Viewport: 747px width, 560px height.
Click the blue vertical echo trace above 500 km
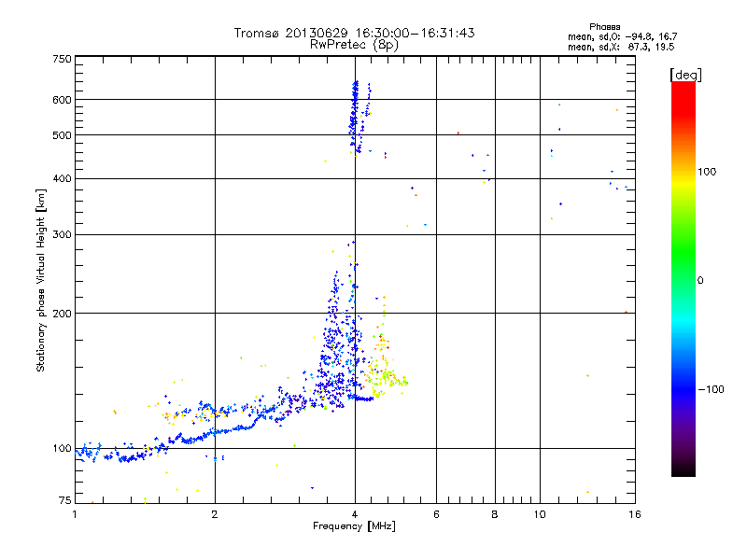355,114
